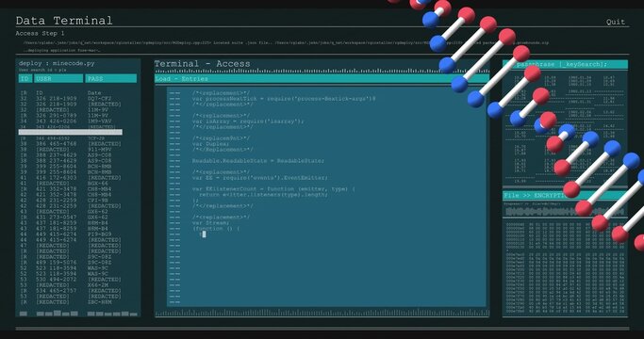The height and width of the screenshot is (339, 644).
Task: Select user entry 431 273-0547
Action: pos(56,218)
